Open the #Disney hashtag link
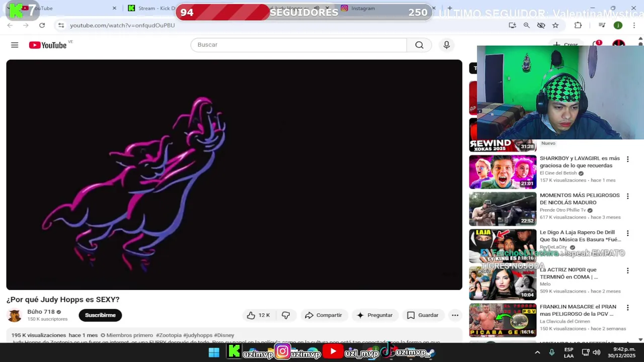 point(224,335)
